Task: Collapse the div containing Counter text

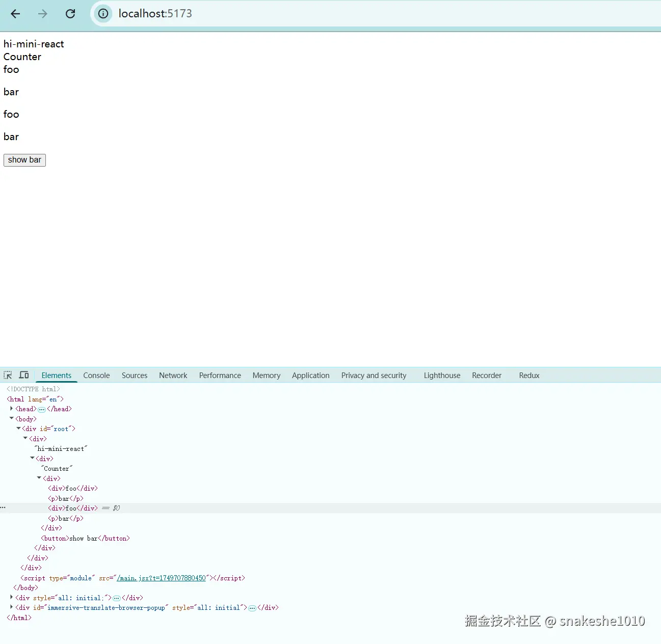Action: coord(32,458)
